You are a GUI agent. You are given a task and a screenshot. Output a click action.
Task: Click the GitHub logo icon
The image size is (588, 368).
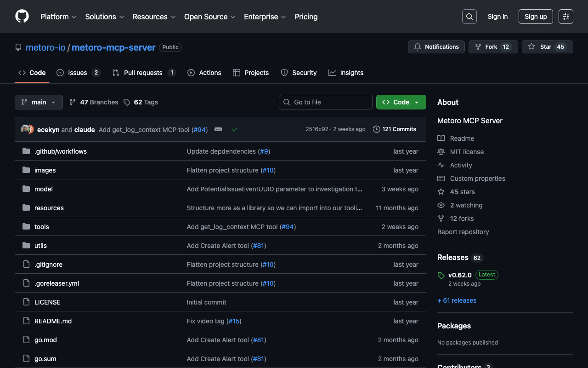[22, 17]
